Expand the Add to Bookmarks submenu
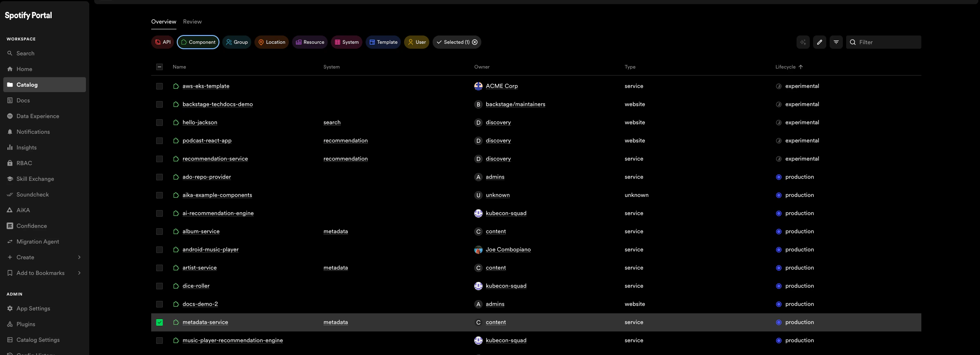This screenshot has width=980, height=355. (x=79, y=273)
